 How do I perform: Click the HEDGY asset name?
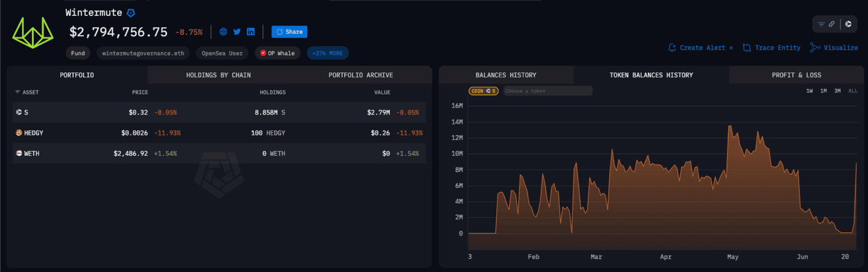34,133
